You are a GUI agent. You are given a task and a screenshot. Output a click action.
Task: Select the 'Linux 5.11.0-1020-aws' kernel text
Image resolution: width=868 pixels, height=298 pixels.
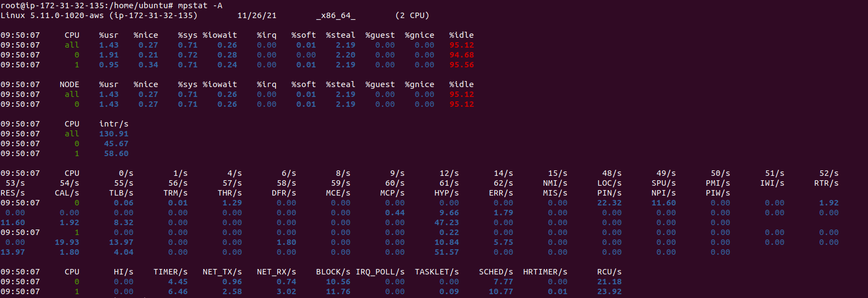52,15
